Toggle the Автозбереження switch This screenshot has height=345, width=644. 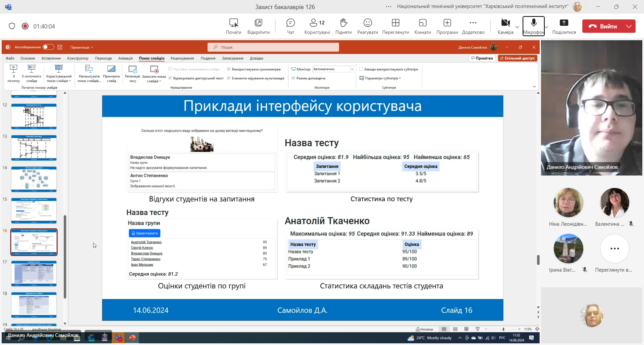click(x=48, y=47)
